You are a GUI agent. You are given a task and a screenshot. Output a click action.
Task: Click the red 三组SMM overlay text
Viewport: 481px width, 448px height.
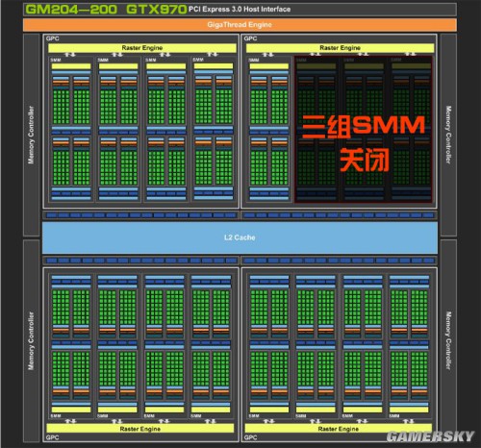tap(364, 127)
